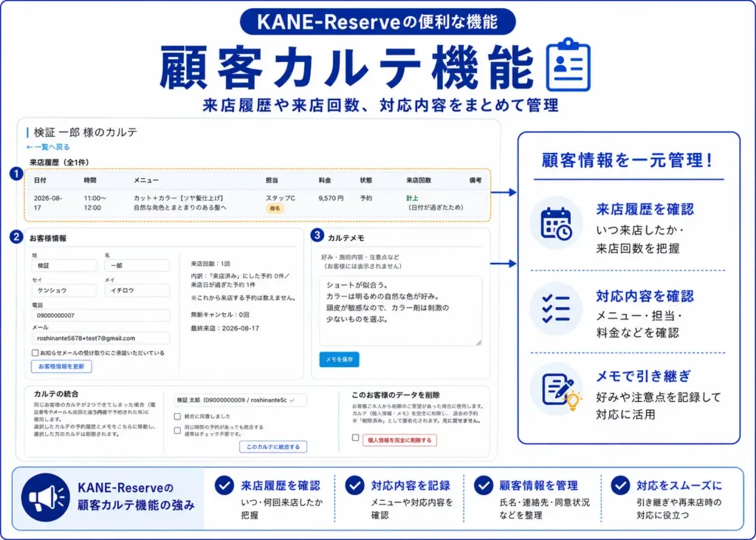This screenshot has width=756, height=540.
Task: Click the 2026-08-17 date cell in history row
Action: [48, 202]
